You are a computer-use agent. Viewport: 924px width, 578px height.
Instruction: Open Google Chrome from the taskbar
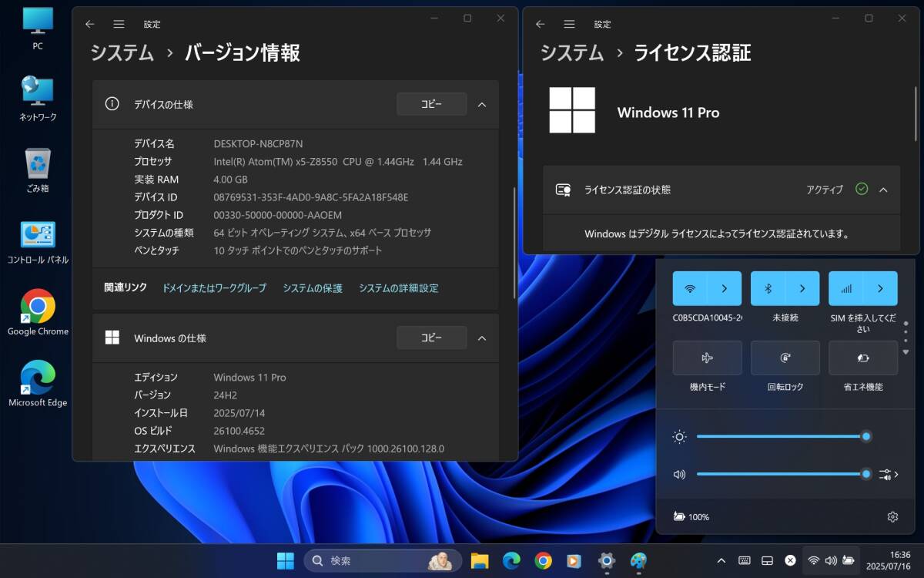543,560
